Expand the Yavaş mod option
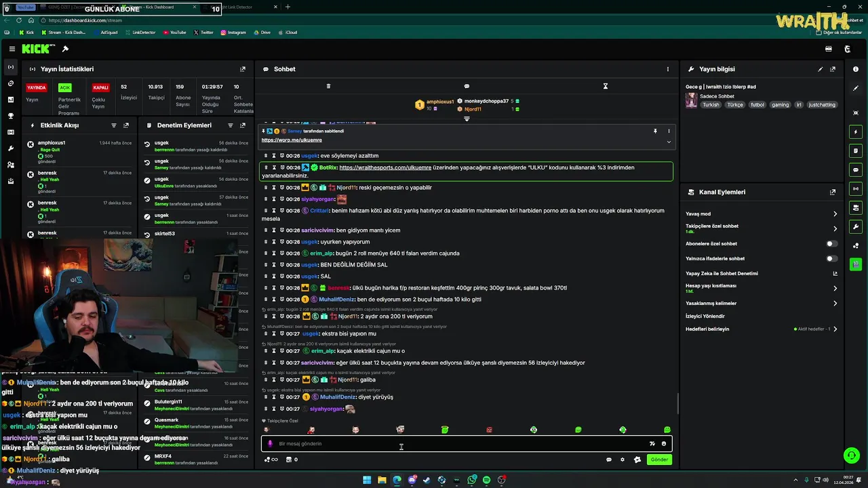Screen dimensions: 868x488 (835, 213)
